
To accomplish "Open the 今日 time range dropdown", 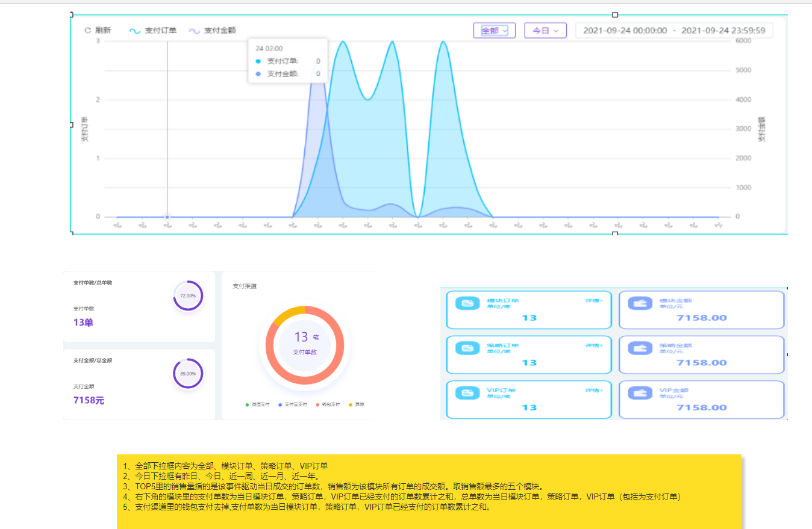I will tap(545, 30).
